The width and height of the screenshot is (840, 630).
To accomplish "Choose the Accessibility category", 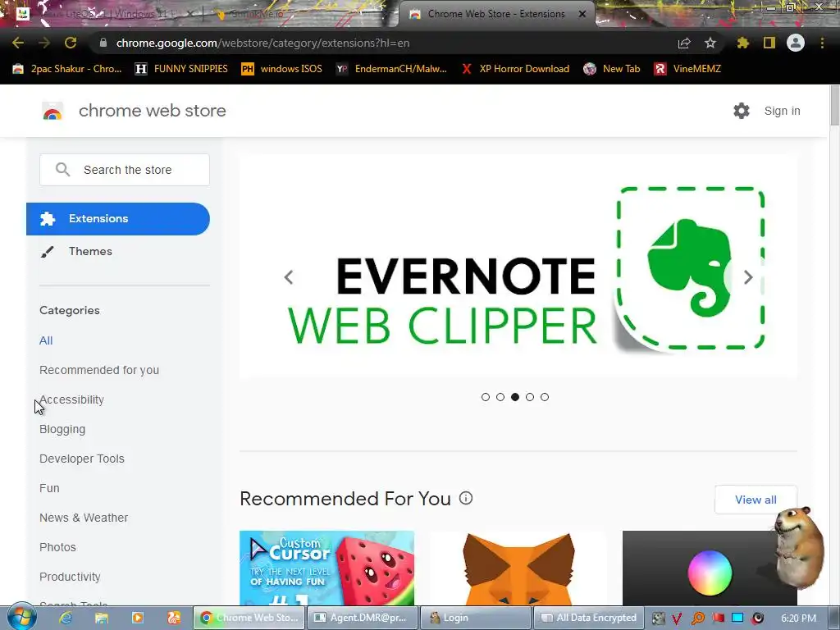I will tap(72, 399).
